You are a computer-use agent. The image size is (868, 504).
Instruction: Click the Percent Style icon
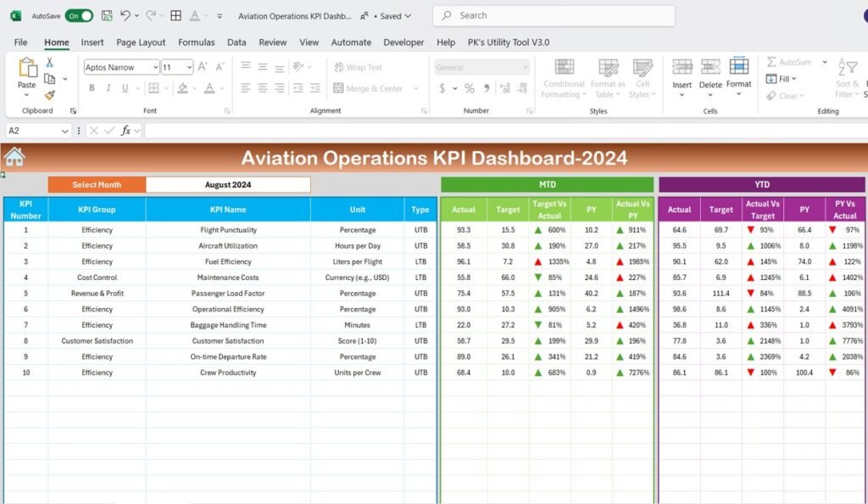click(x=469, y=87)
